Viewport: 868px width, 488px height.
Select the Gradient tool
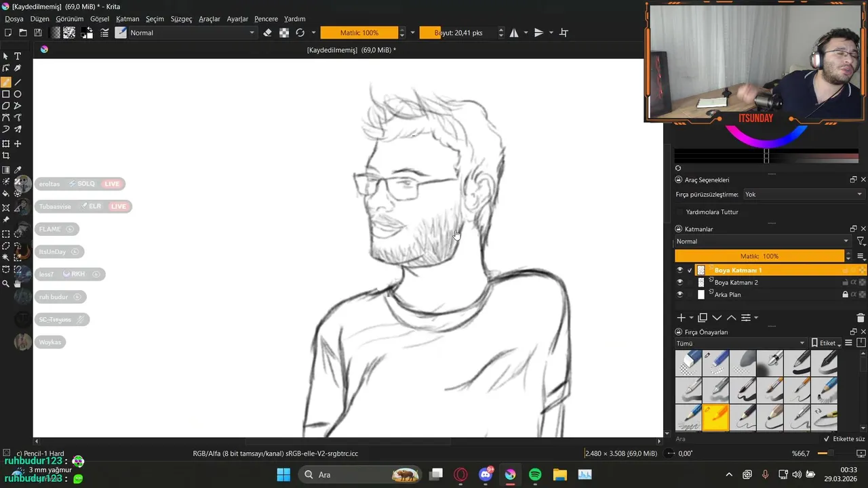coord(5,170)
